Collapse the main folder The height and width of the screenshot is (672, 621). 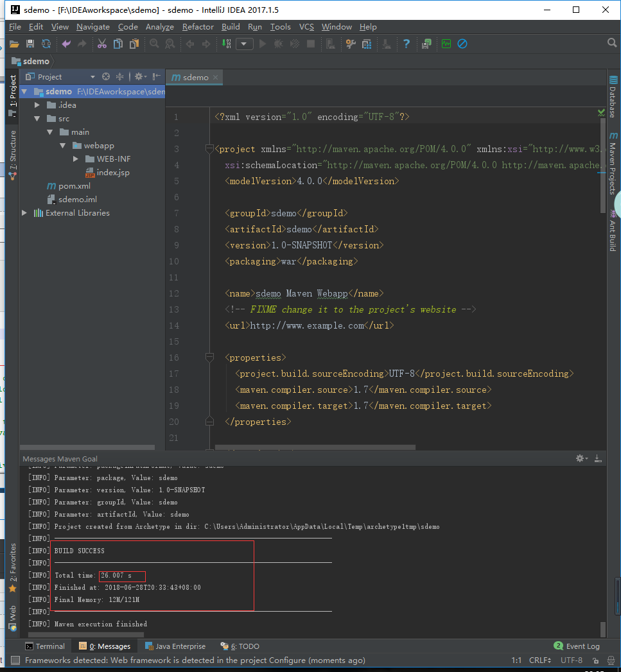(50, 132)
